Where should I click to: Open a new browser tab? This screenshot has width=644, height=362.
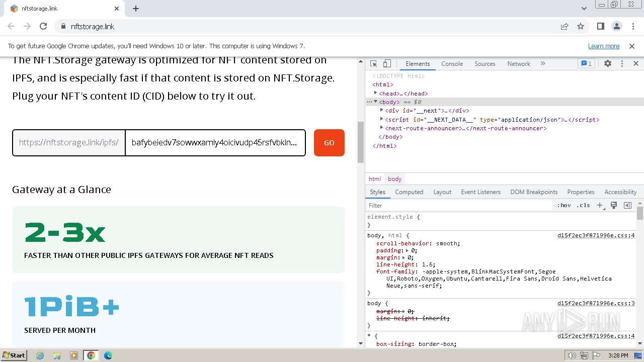coord(136,9)
